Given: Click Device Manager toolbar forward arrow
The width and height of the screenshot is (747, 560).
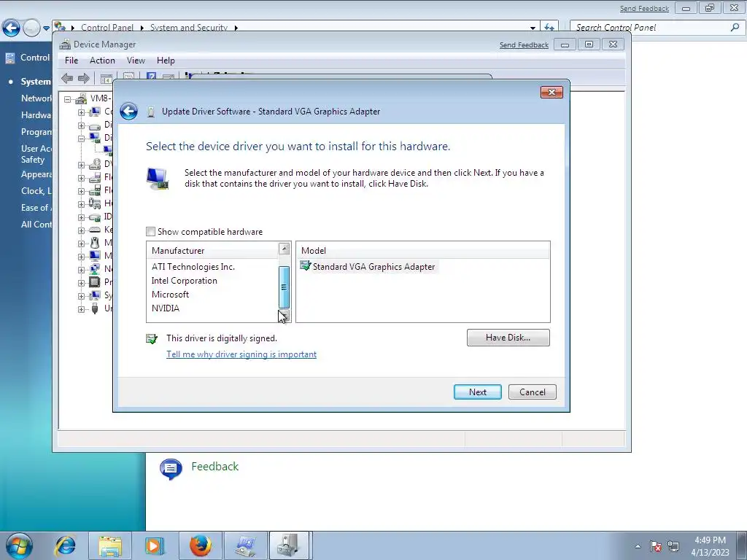Looking at the screenshot, I should coord(84,78).
